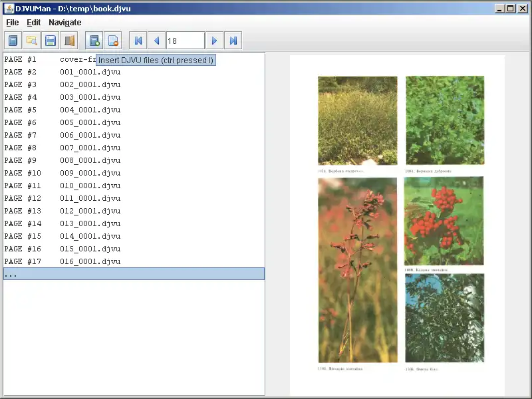Save the document with floppy disk icon
Screen dimensions: 532x399
pyautogui.click(x=50, y=41)
